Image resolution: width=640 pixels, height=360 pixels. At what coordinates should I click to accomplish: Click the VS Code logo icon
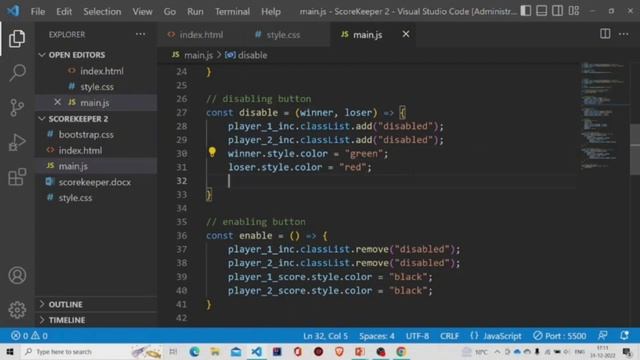tap(13, 11)
